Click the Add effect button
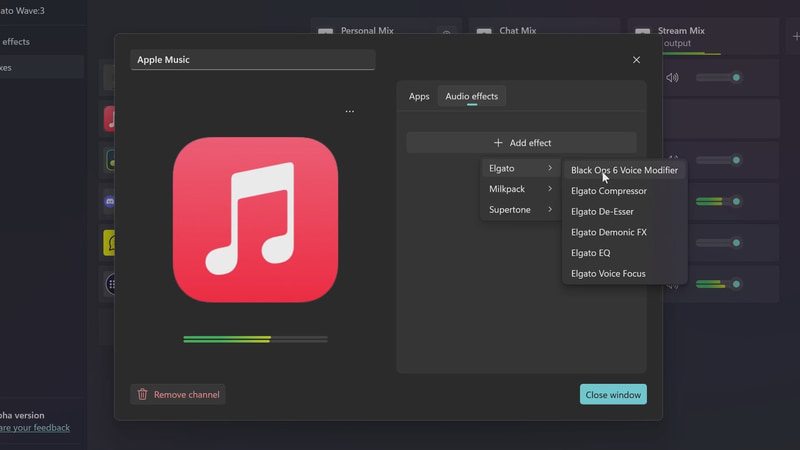This screenshot has width=800, height=450. tap(521, 143)
